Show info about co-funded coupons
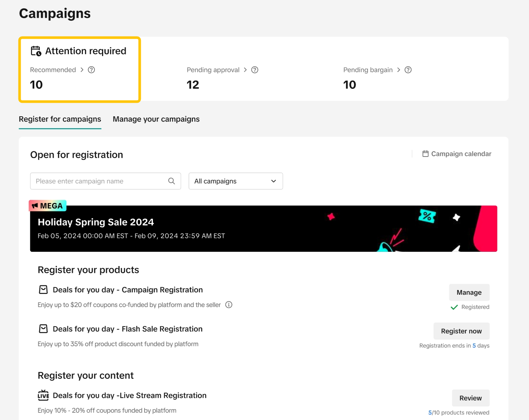 click(x=229, y=304)
